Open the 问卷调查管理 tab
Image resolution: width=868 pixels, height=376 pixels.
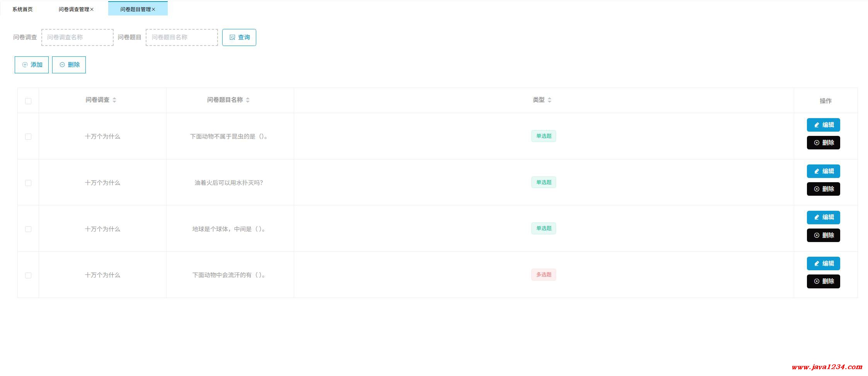[74, 9]
